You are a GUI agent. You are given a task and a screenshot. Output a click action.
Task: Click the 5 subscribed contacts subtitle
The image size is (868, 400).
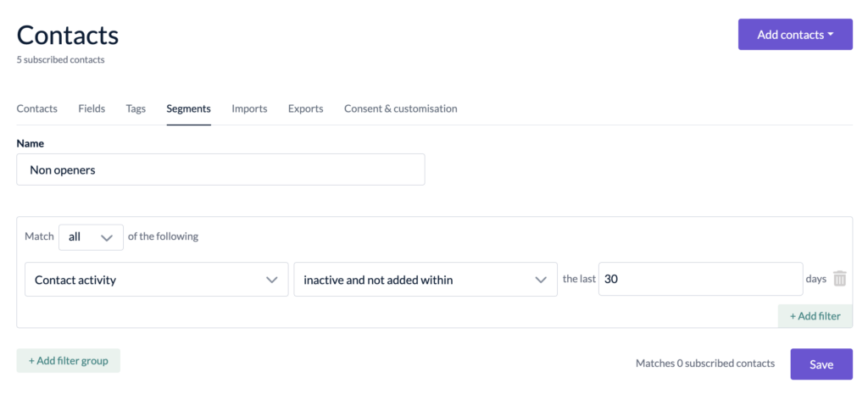coord(60,60)
